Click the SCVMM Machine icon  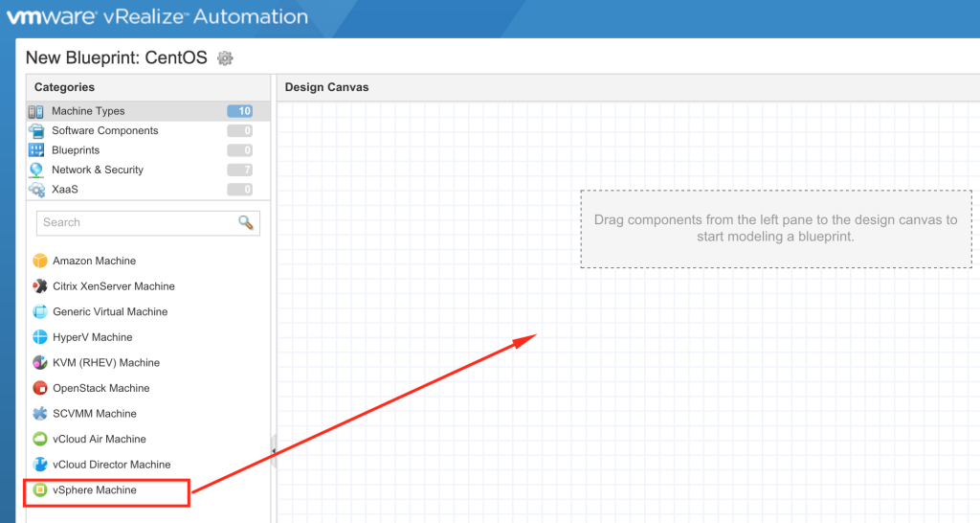(40, 414)
